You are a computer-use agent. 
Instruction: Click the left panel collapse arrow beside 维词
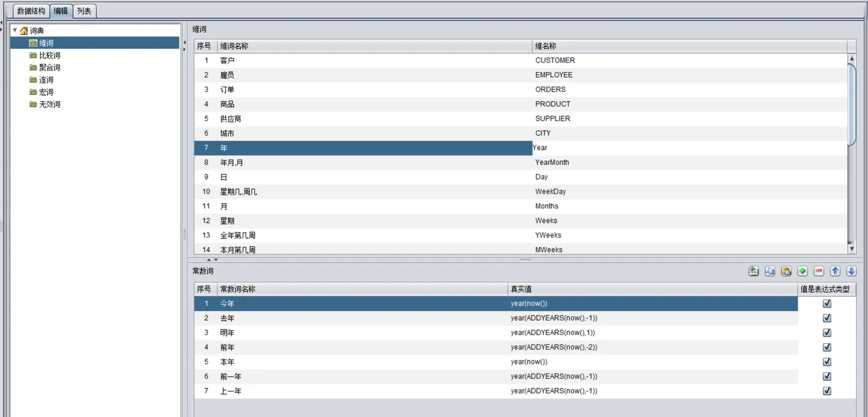(184, 43)
